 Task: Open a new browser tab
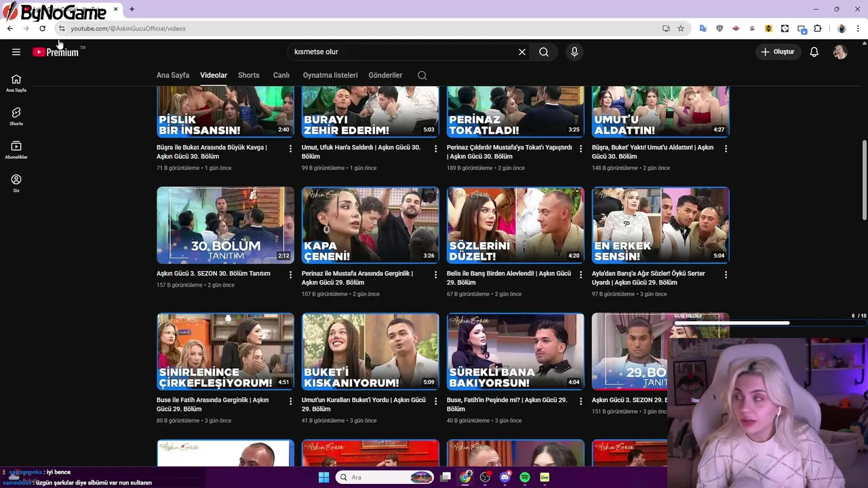[x=132, y=9]
